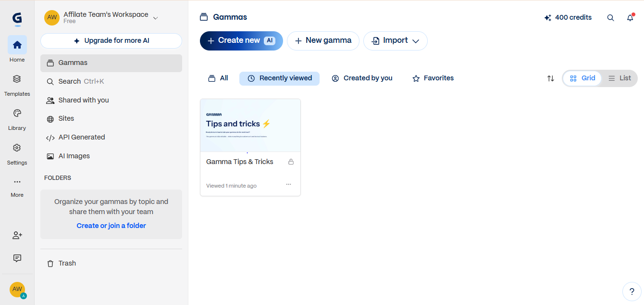The image size is (644, 305).
Task: Open Gammas in sidebar
Action: [111, 63]
